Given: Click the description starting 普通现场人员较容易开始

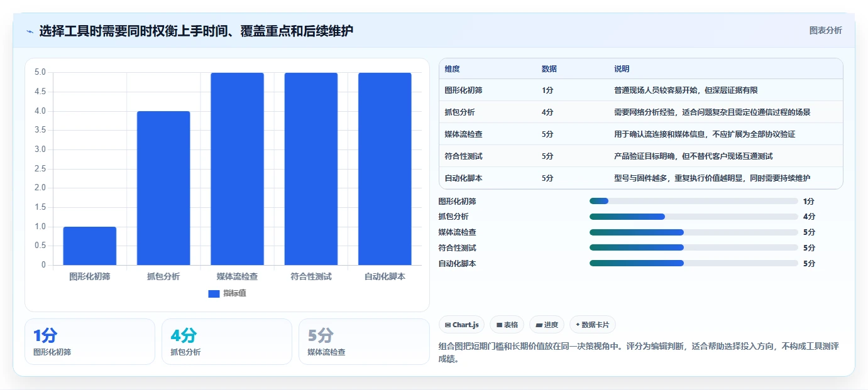Looking at the screenshot, I should pyautogui.click(x=686, y=90).
